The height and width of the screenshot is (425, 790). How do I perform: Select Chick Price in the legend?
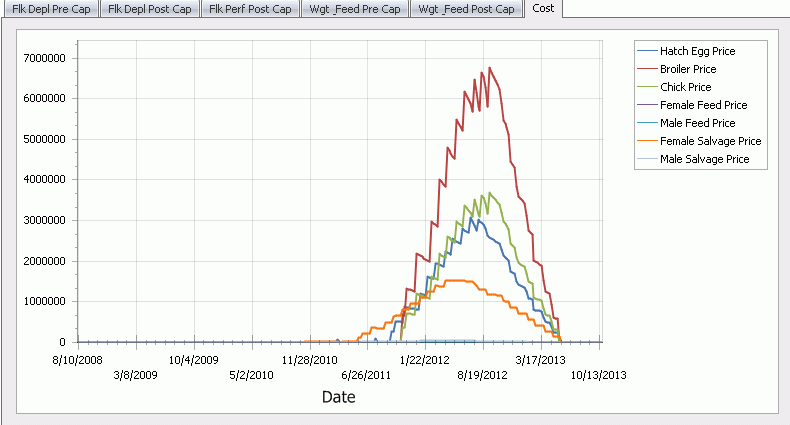[685, 87]
